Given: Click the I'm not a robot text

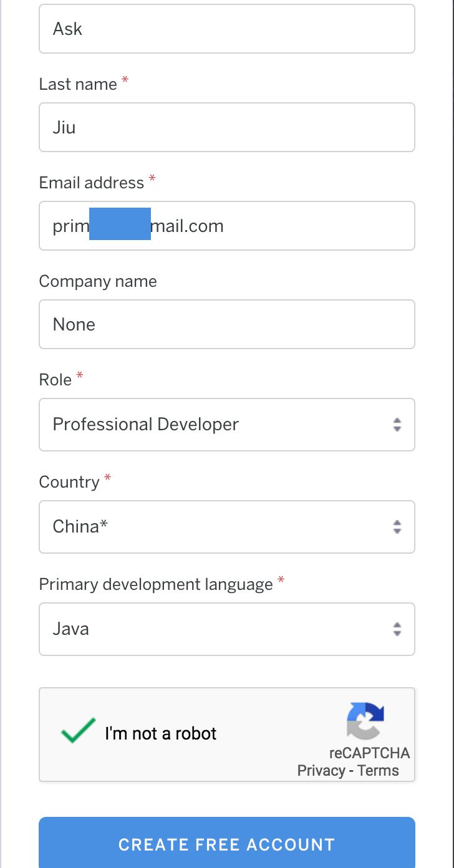Looking at the screenshot, I should coord(161,733).
